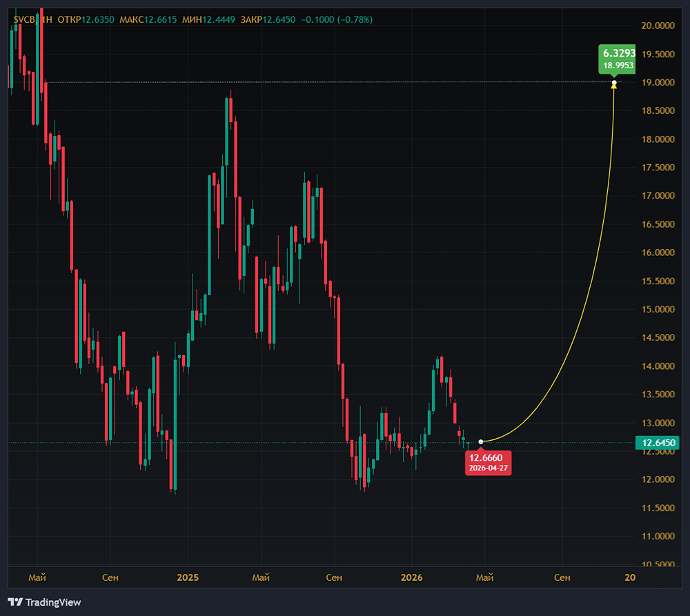Screen dimensions: 690x616
Task: Click the SVCB symbol label
Action: tap(25, 20)
